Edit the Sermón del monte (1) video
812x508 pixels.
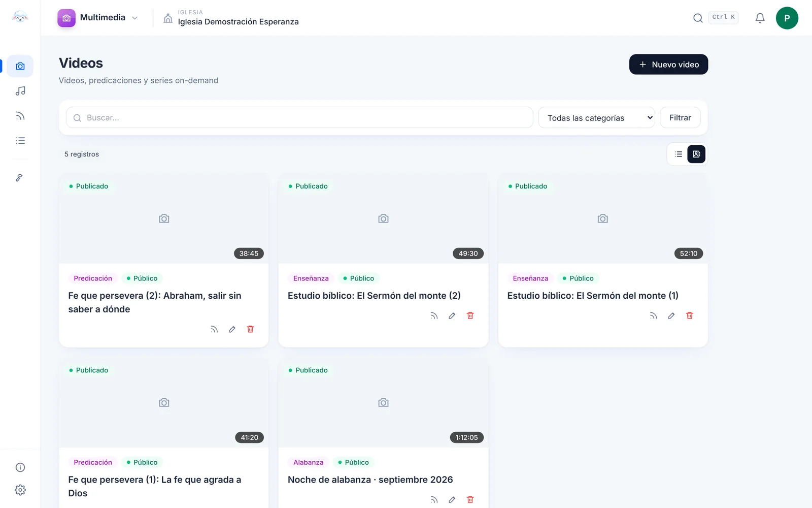click(x=671, y=315)
